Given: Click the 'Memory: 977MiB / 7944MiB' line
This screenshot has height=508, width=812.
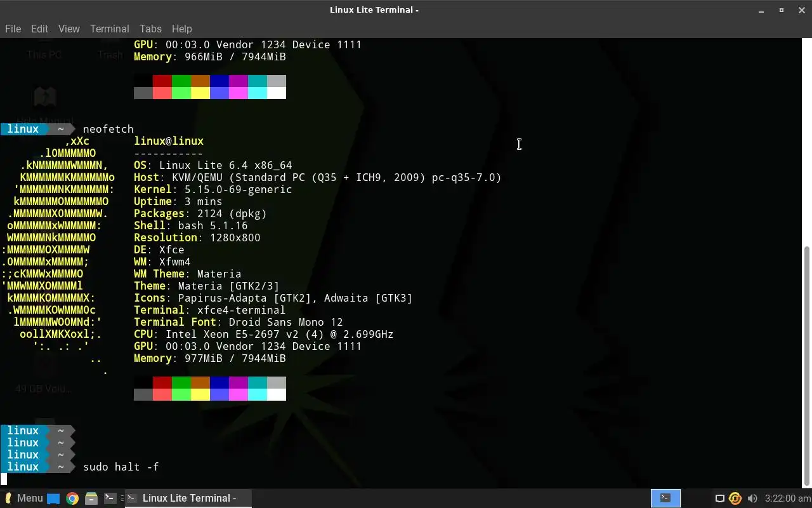Looking at the screenshot, I should [209, 358].
